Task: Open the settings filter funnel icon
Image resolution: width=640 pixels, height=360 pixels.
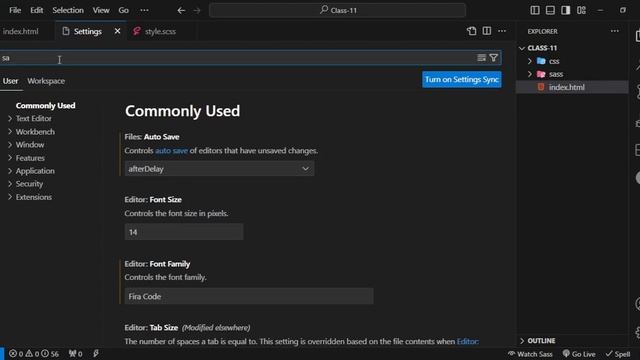Action: [x=494, y=58]
